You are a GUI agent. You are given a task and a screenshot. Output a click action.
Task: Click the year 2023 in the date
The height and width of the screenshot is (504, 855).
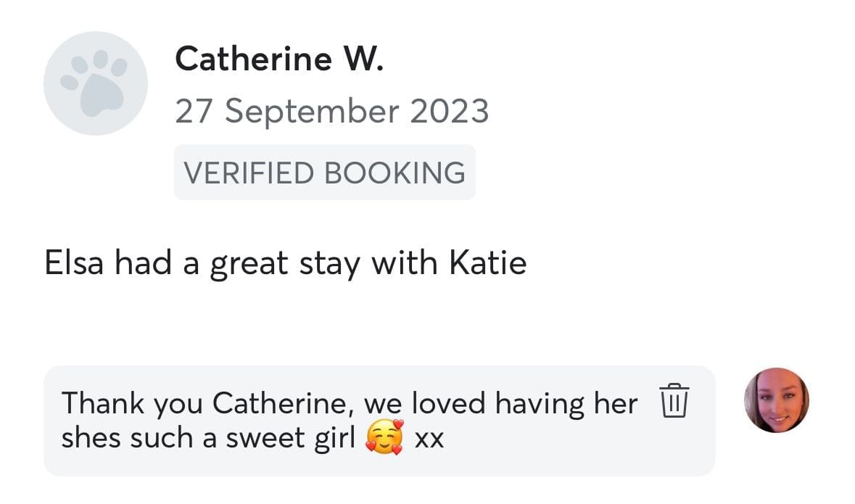click(450, 111)
